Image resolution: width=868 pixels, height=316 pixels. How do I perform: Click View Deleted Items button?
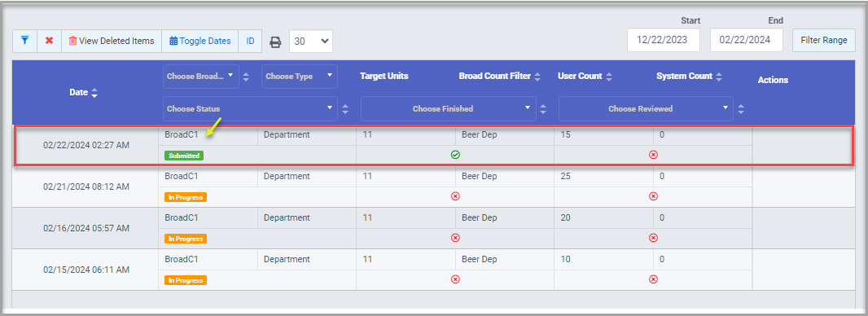112,41
